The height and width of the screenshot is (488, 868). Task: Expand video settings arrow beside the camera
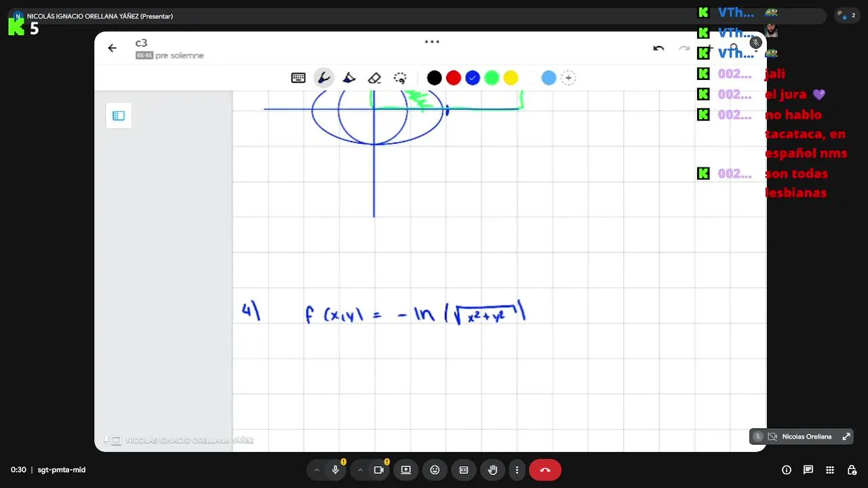360,470
